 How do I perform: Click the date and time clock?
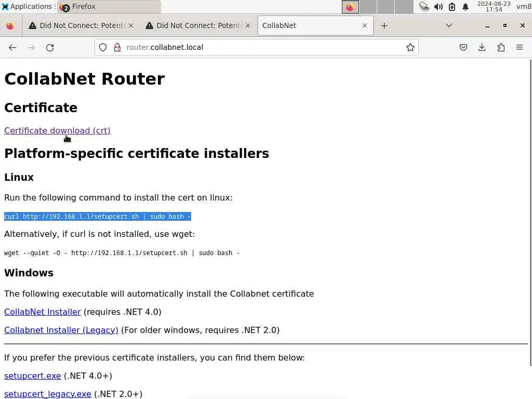point(494,6)
